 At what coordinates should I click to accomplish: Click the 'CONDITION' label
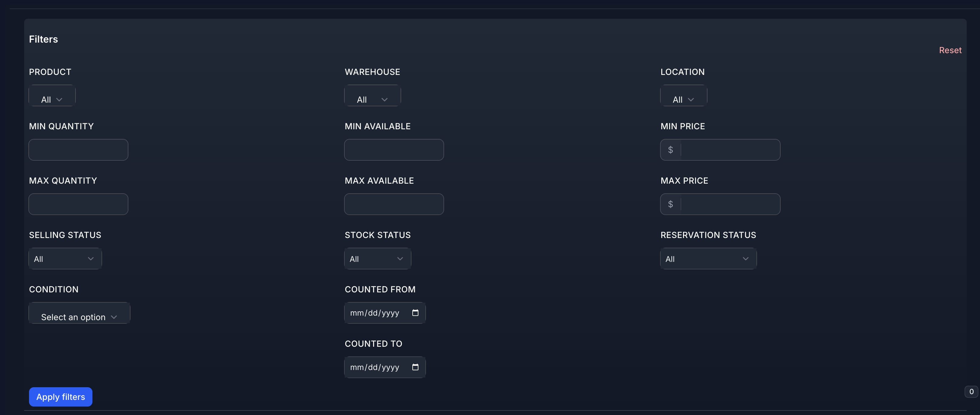(x=54, y=289)
